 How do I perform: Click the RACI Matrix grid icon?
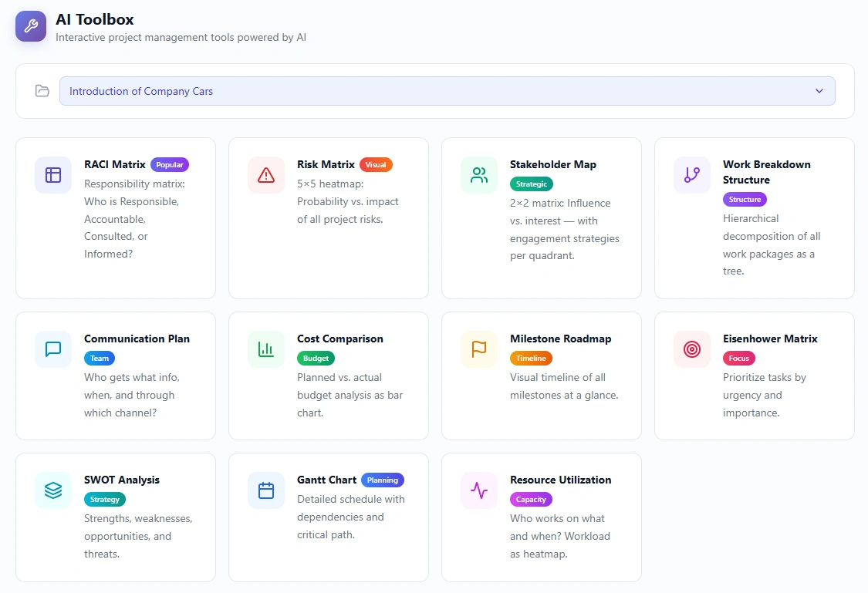[52, 175]
